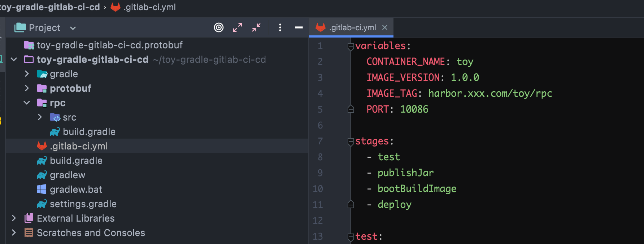This screenshot has height=244, width=644.
Task: Click the deploy stage entry
Action: click(x=395, y=205)
